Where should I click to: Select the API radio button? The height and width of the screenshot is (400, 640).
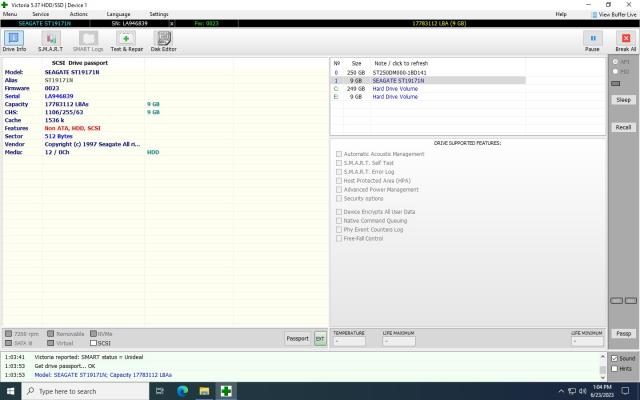point(615,62)
